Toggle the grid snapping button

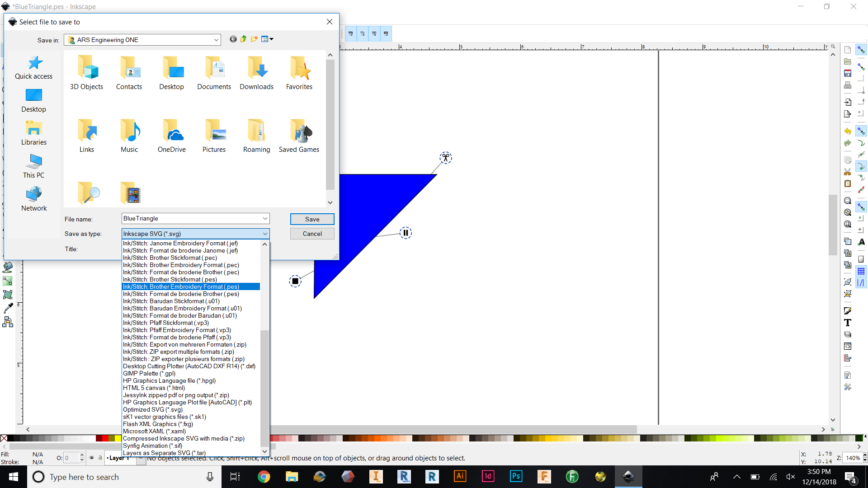pyautogui.click(x=861, y=271)
